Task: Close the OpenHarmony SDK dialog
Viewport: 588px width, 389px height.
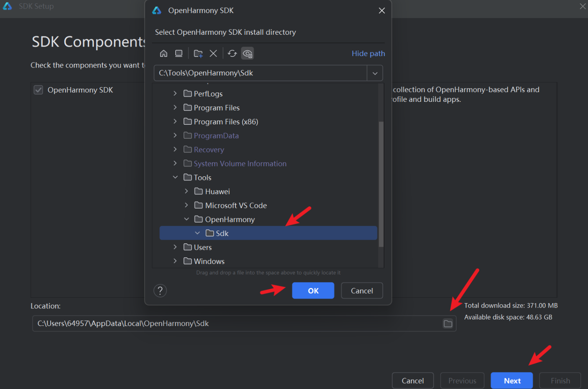Action: pos(382,11)
